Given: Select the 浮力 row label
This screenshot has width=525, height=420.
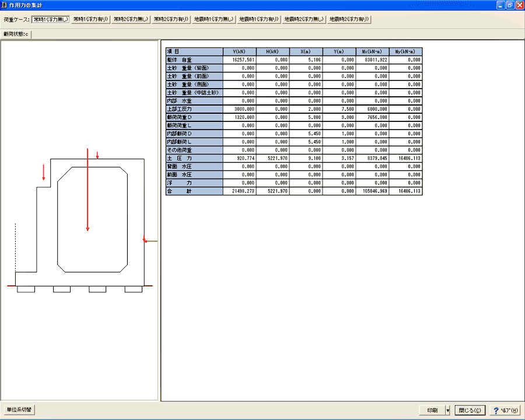Looking at the screenshot, I should (194, 183).
